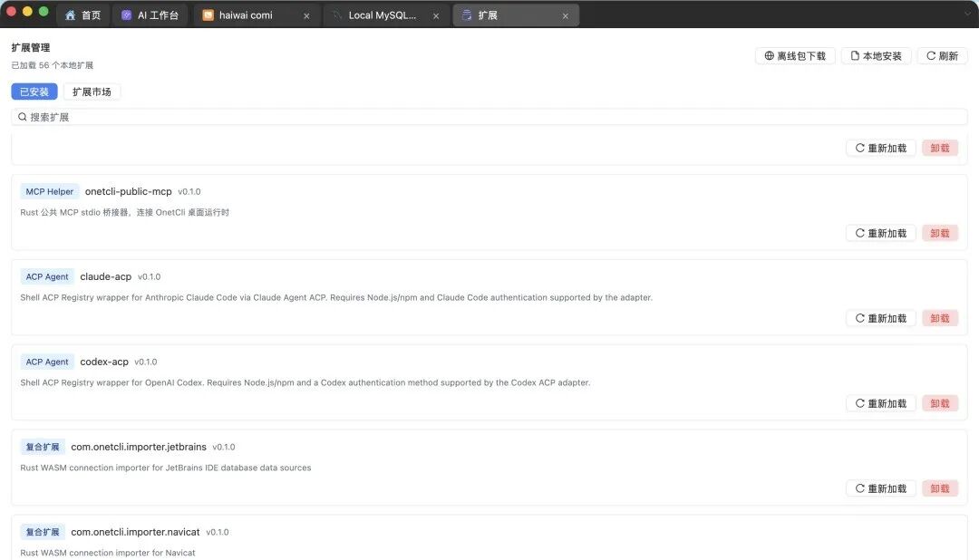Click the ACP Agent badge beside codex-acp
The width and height of the screenshot is (979, 560).
[47, 362]
